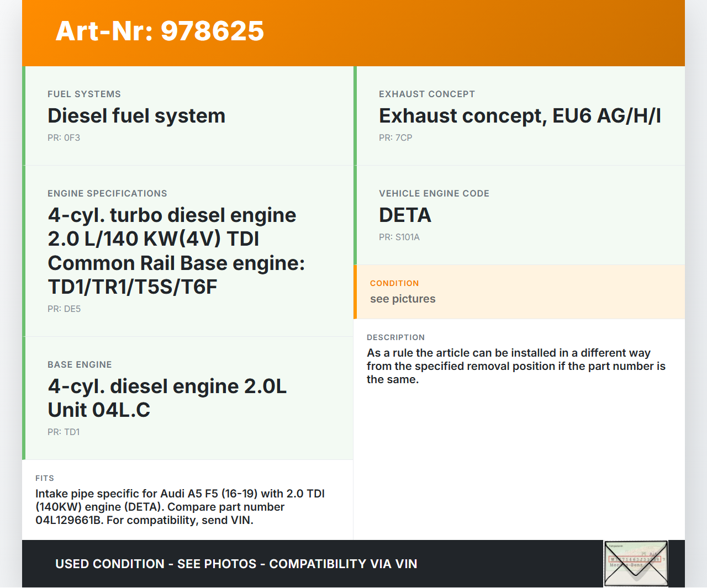Image resolution: width=707 pixels, height=588 pixels.
Task: Click the description paragraph about installation
Action: tap(516, 366)
